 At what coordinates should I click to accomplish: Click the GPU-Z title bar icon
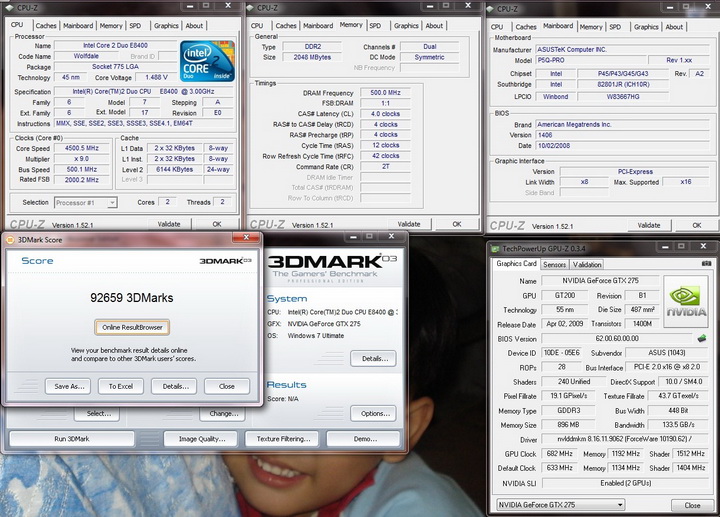click(x=495, y=249)
